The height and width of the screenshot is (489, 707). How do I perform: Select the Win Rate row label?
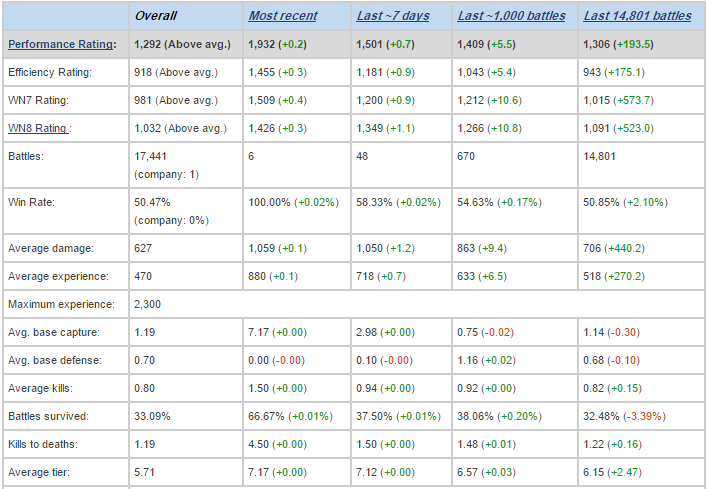[x=31, y=202]
